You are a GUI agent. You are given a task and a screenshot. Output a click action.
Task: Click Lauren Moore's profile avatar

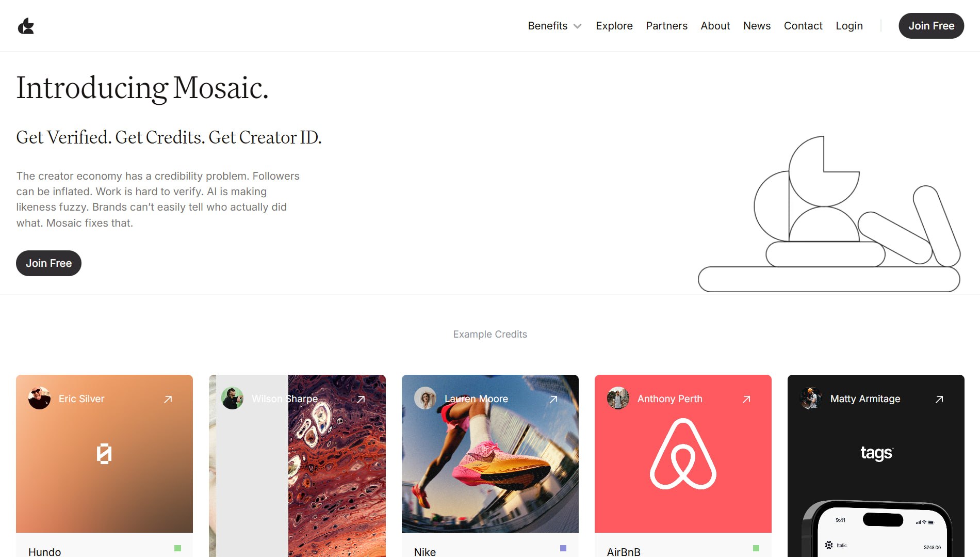(x=426, y=398)
